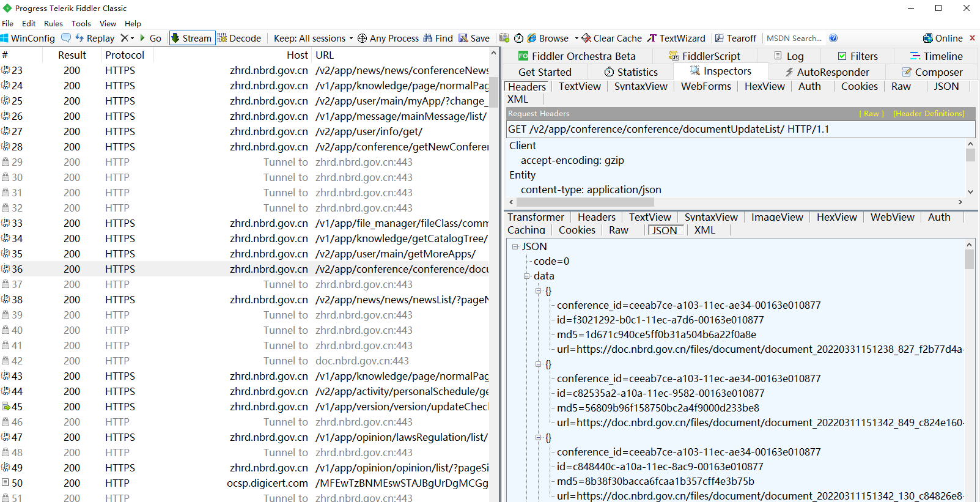Click request headers horizontal scrollbar thumb
The height and width of the screenshot is (502, 980).
point(585,202)
